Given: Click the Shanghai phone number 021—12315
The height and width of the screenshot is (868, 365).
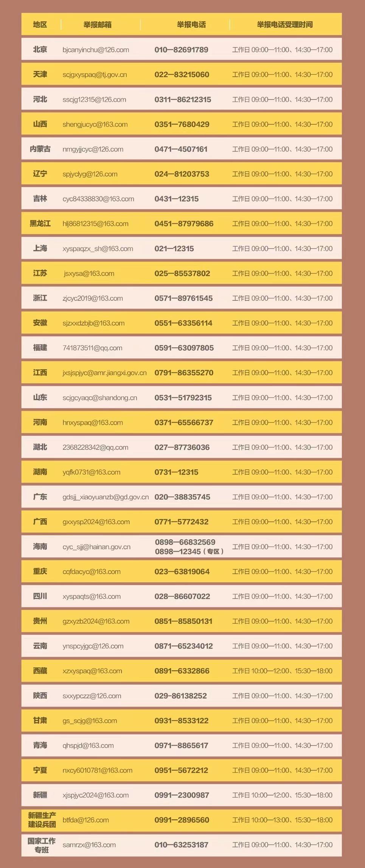Looking at the screenshot, I should [174, 249].
